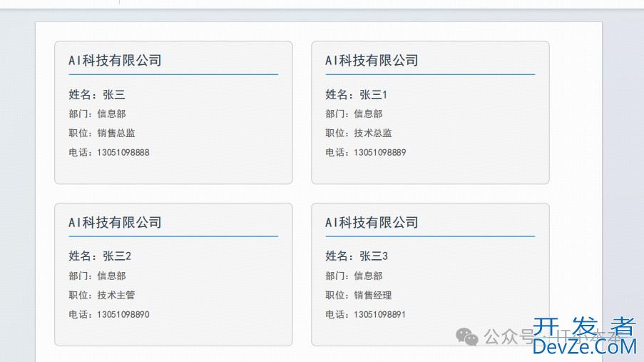The image size is (644, 362).
Task: Click the position 销售总监 text
Action: 116,133
